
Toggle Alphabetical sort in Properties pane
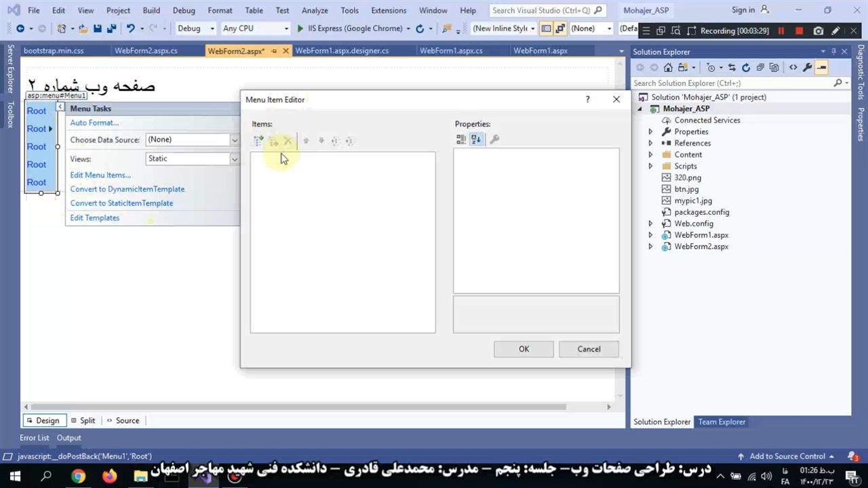(476, 140)
